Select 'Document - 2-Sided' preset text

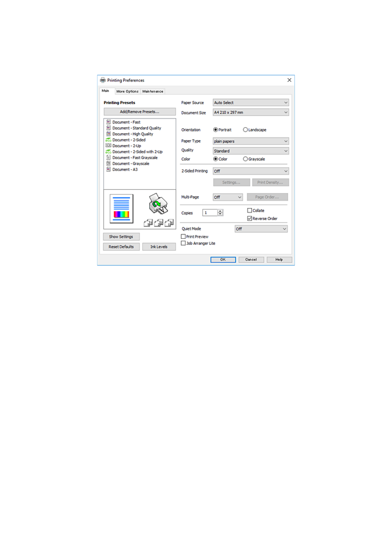click(x=129, y=140)
